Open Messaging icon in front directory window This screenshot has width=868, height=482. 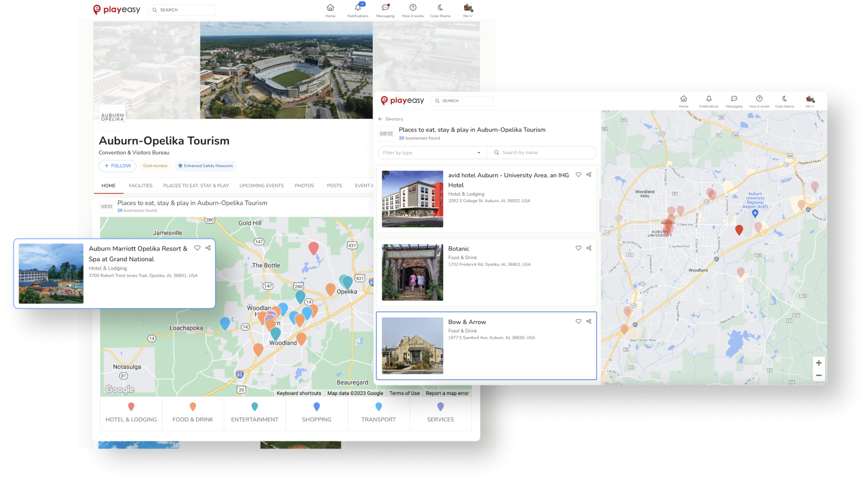coord(734,101)
